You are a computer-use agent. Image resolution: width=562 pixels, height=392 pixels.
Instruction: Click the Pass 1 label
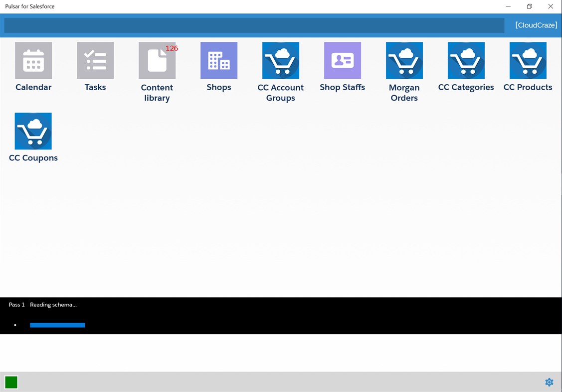point(16,304)
